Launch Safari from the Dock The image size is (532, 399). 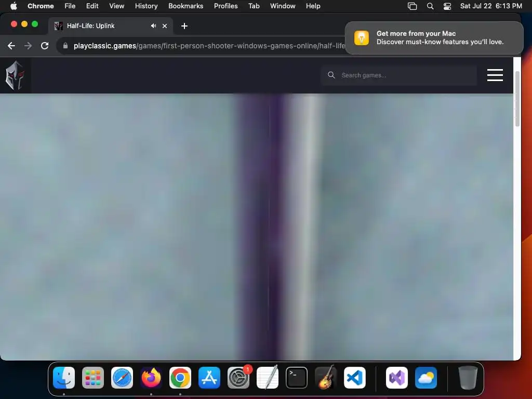pos(122,378)
